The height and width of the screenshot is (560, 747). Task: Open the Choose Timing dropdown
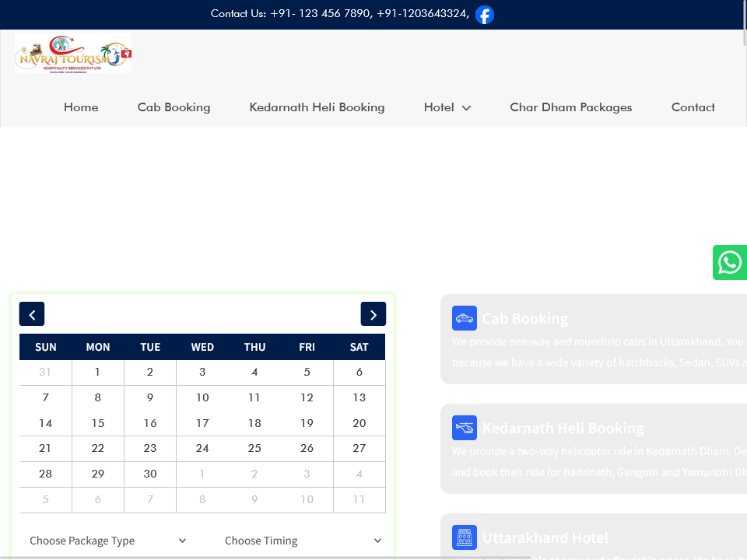(x=303, y=541)
